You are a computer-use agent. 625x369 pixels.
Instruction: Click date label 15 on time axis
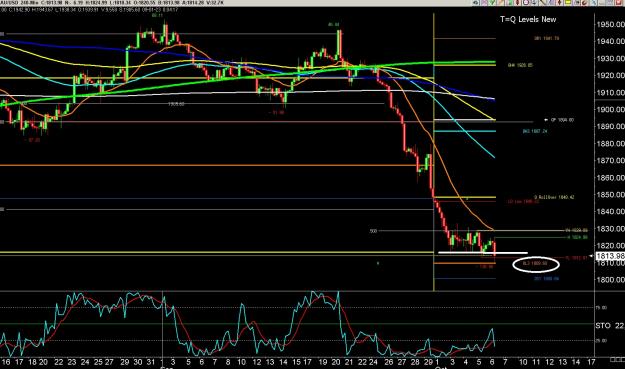pyautogui.click(x=296, y=362)
